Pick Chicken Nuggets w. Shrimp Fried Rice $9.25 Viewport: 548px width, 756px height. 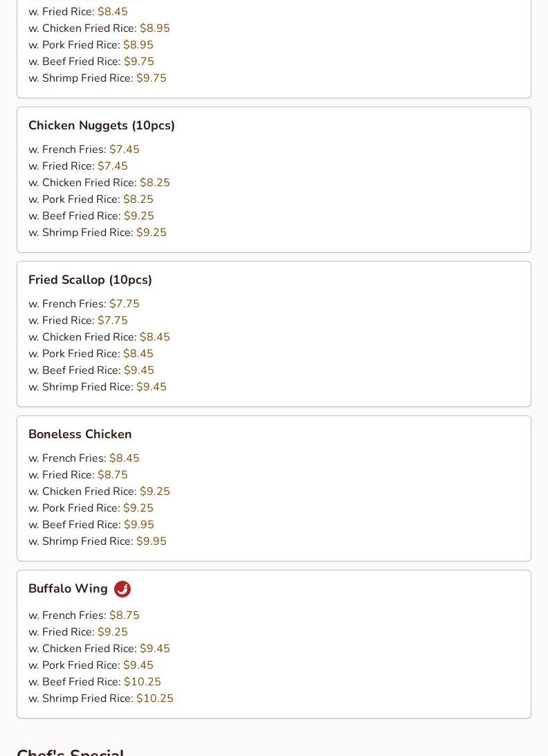98,233
